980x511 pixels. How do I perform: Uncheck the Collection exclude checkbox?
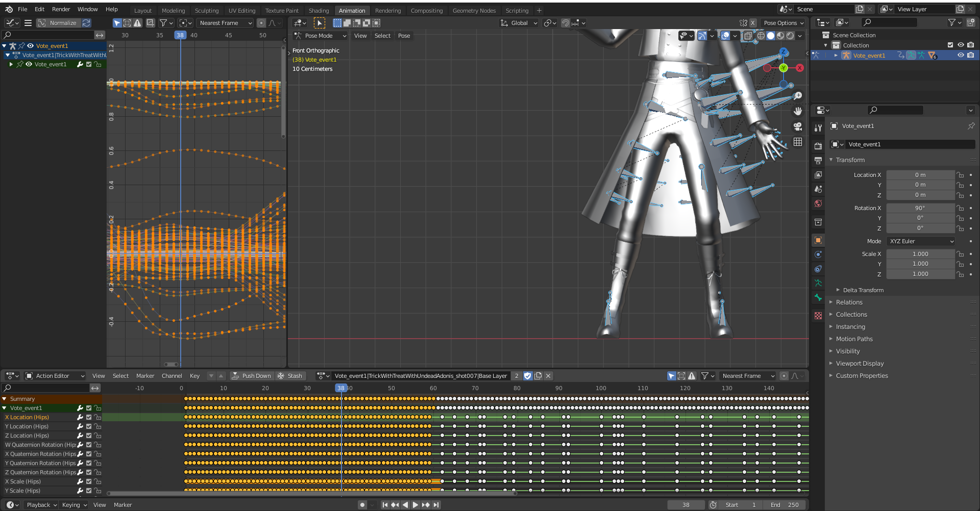[x=950, y=45]
